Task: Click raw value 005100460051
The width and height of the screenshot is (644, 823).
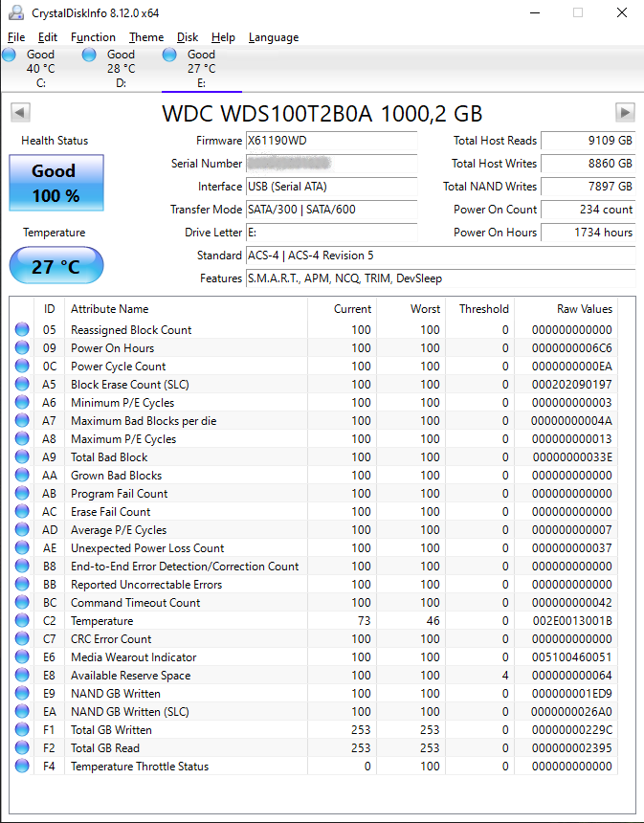Action: pos(572,657)
